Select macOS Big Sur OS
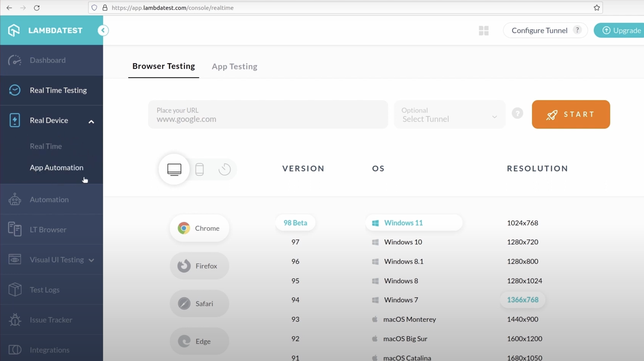644x361 pixels. pos(400,339)
